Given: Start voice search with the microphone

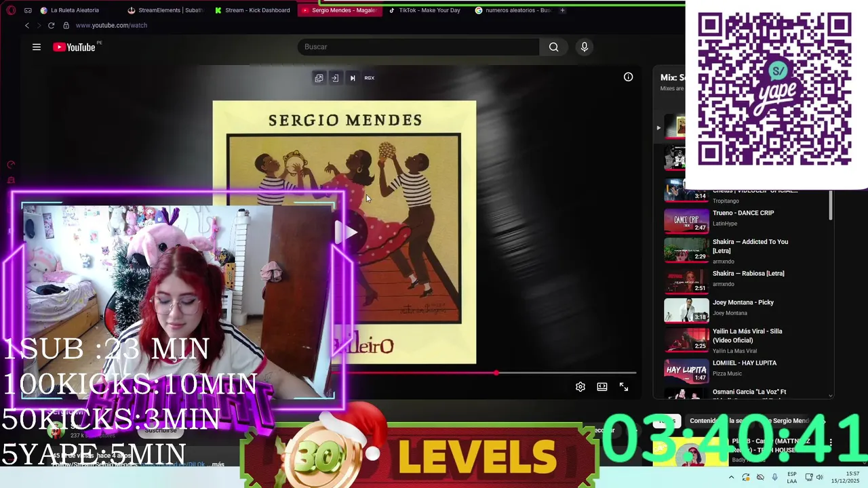Looking at the screenshot, I should [584, 47].
